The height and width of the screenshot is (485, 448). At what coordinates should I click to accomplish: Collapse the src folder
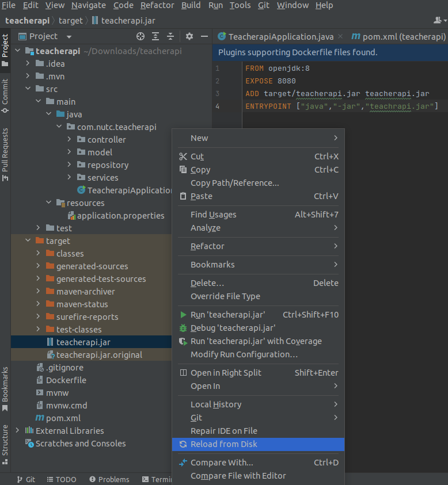pos(28,89)
